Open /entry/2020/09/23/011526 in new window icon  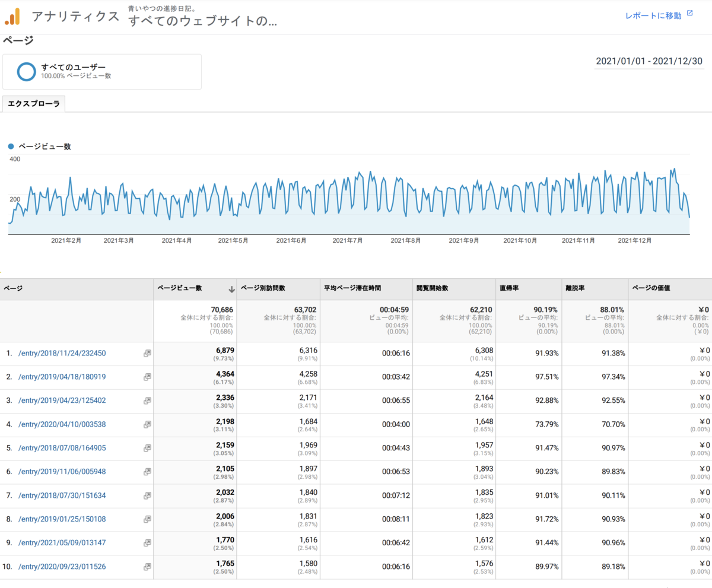pyautogui.click(x=147, y=567)
